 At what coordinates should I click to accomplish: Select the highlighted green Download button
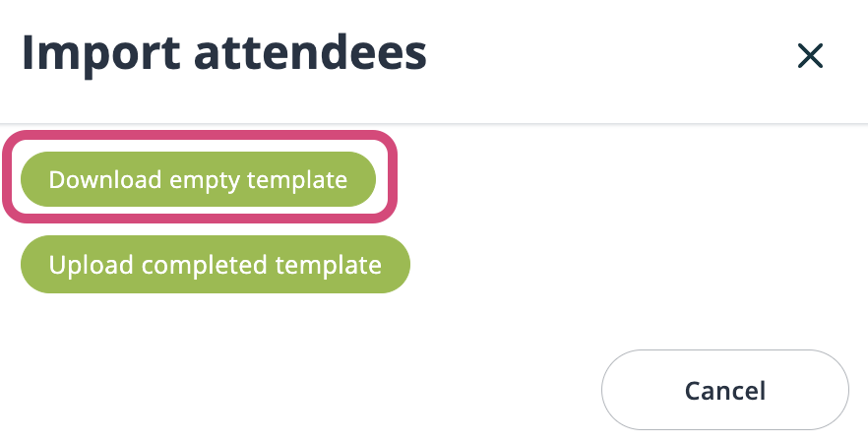click(198, 179)
